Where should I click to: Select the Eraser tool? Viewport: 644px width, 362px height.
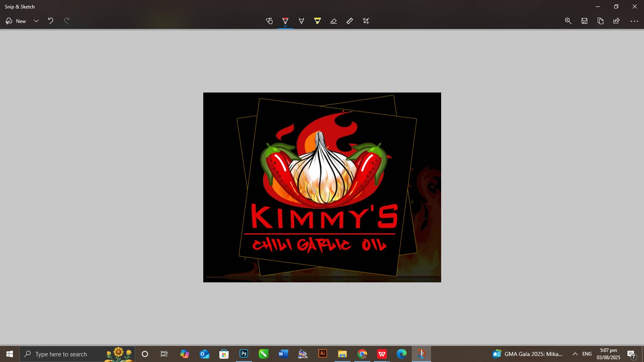(334, 21)
